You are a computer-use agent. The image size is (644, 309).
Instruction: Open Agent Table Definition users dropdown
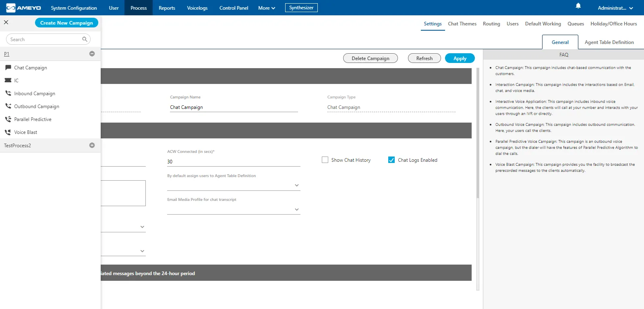pos(234,185)
